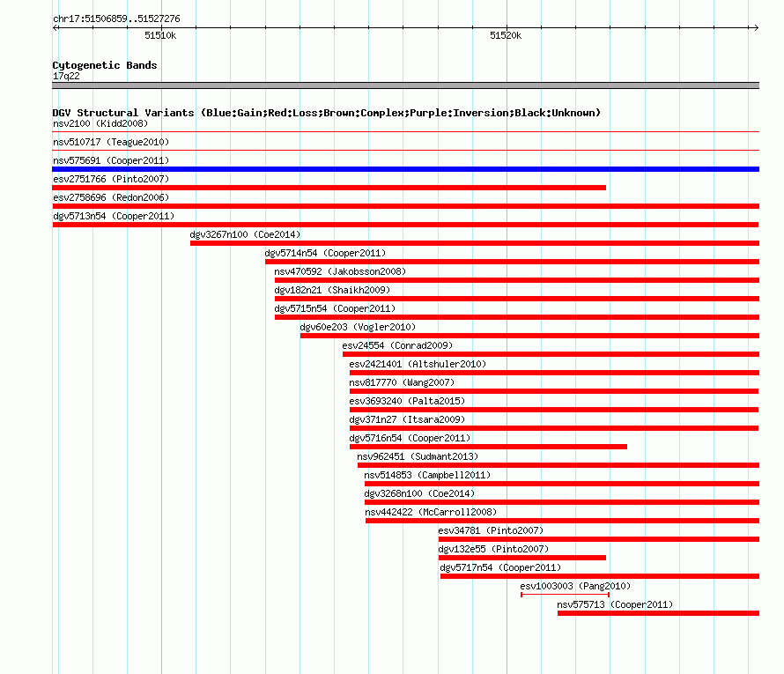This screenshot has height=674, width=784.
Task: Click the Cytogenetic Bands track title
Action: point(105,65)
